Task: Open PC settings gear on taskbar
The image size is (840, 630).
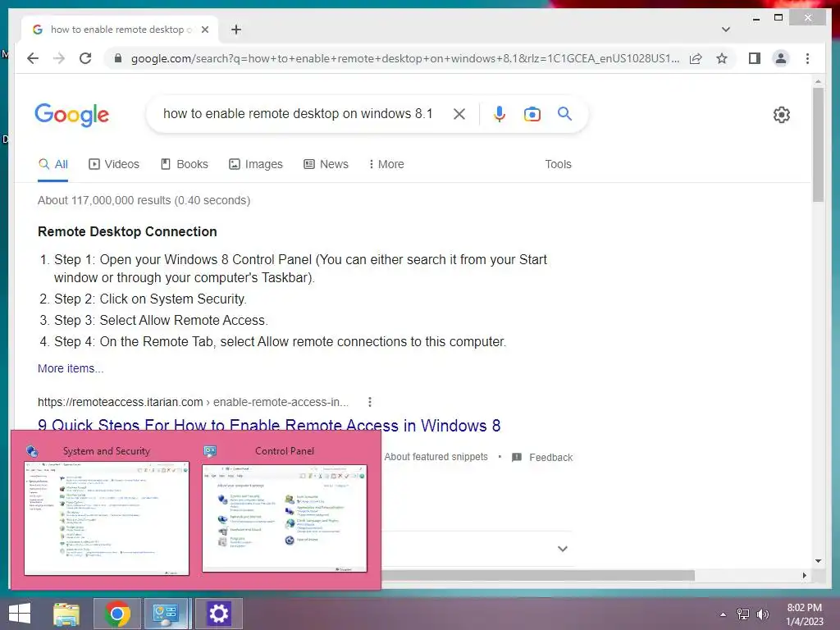Action: tap(218, 614)
